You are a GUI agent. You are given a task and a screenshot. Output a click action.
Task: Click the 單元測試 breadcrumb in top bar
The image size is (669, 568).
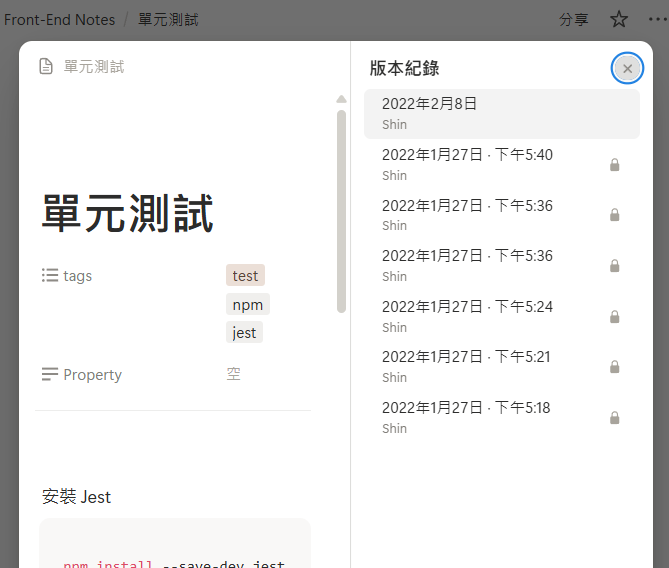pos(168,20)
